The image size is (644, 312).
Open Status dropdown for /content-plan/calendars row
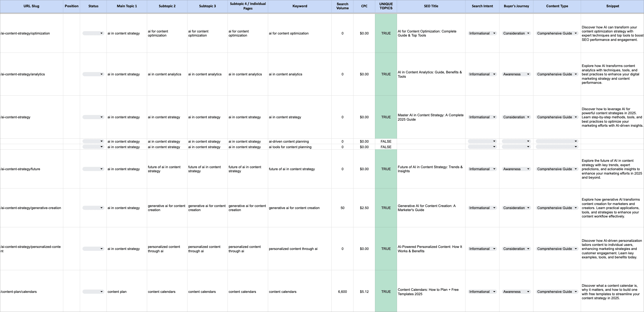click(x=93, y=292)
